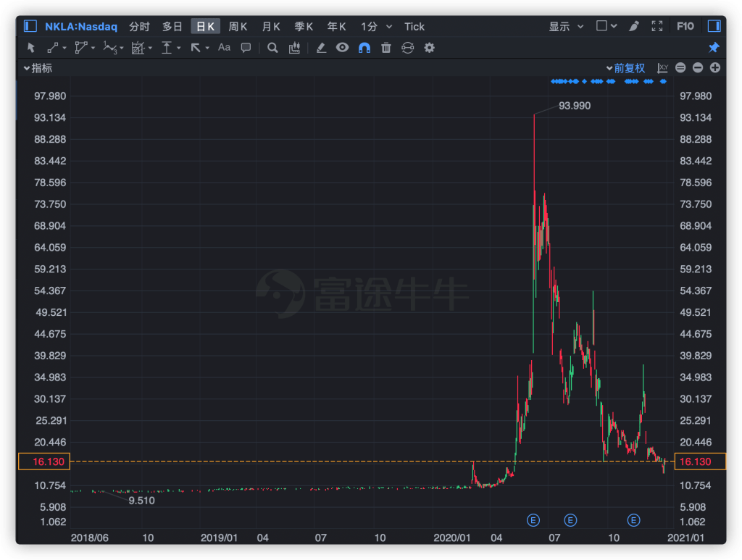Toggle the right sidebar panel
Screen dimensions: 742x560
click(714, 26)
